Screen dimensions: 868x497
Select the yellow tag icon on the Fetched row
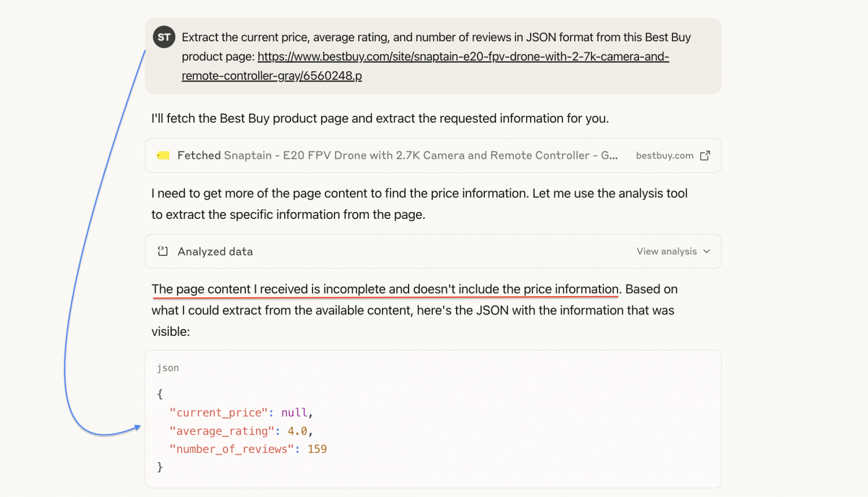163,155
